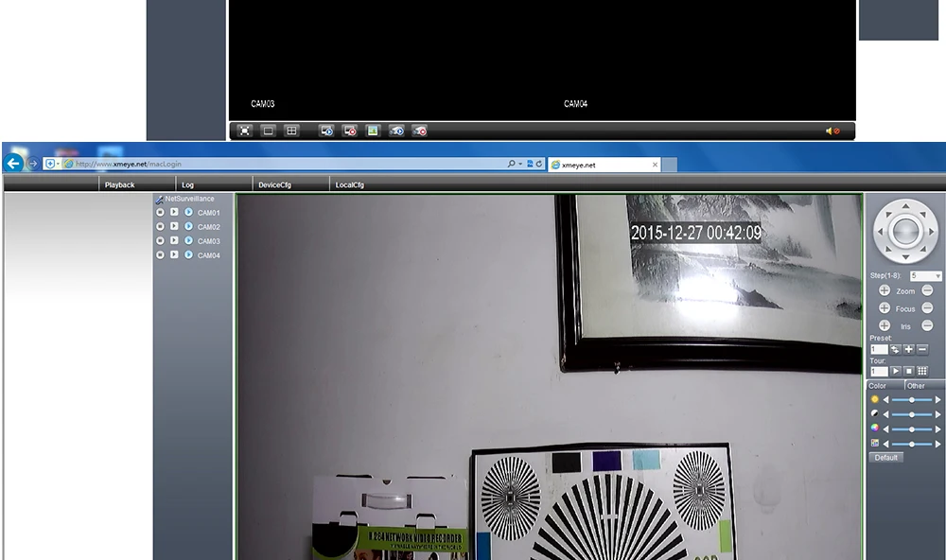The width and height of the screenshot is (946, 560).
Task: Switch to the Other tab
Action: click(924, 386)
